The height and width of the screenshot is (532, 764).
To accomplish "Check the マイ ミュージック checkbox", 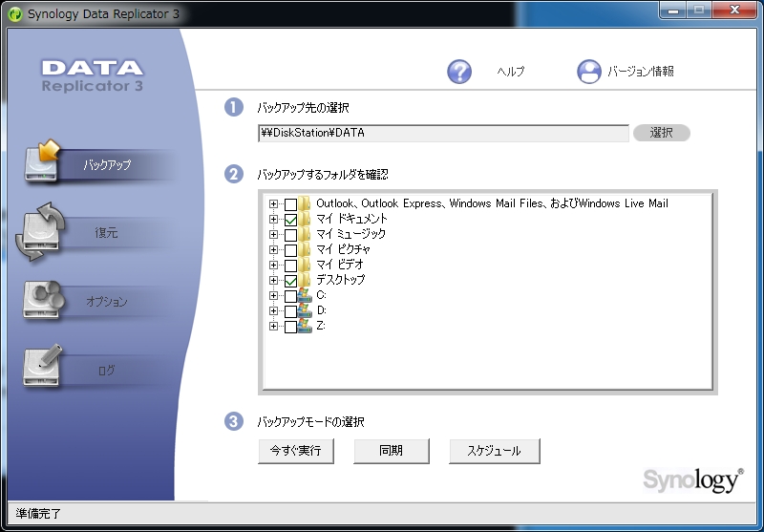I will (x=290, y=235).
